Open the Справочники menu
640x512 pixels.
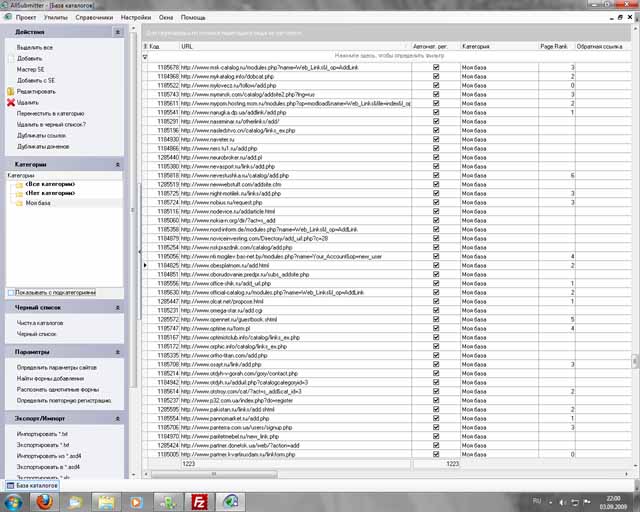click(94, 18)
